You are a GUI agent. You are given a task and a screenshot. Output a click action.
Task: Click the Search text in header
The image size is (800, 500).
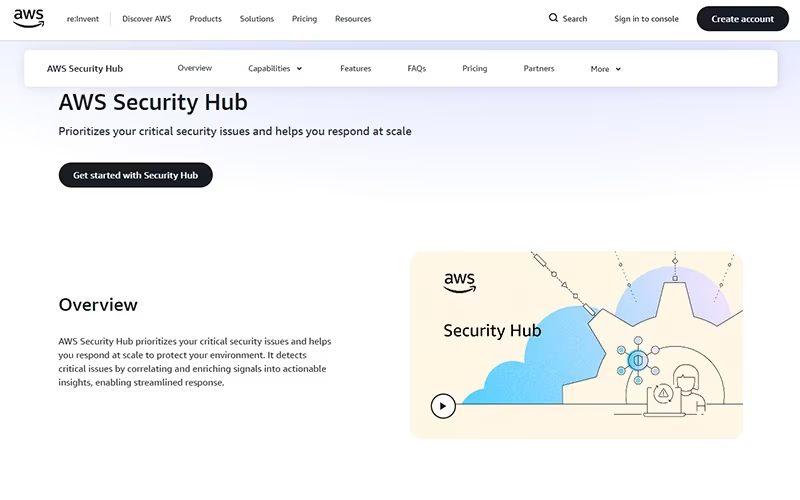[575, 19]
